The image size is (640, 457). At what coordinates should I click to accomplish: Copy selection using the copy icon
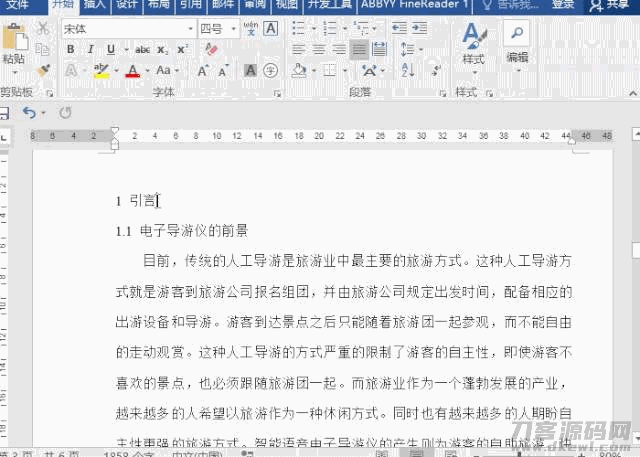pyautogui.click(x=42, y=49)
